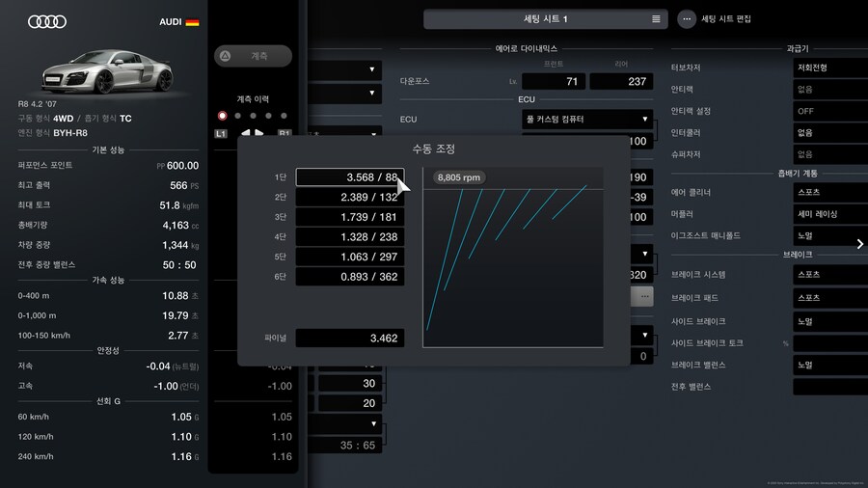868x488 pixels.
Task: Click the L1 shoulder button icon
Action: (222, 133)
